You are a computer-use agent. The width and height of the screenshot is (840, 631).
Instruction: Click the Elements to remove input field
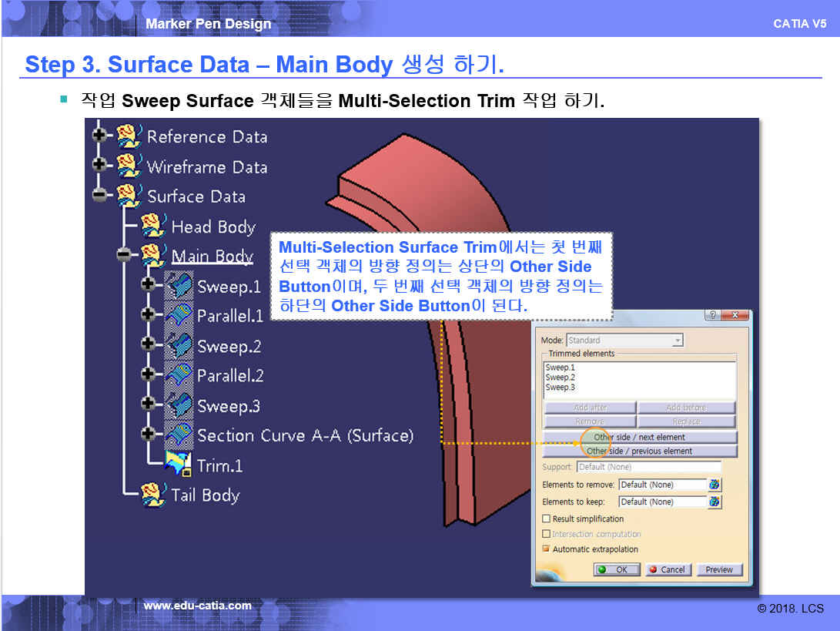pyautogui.click(x=662, y=485)
